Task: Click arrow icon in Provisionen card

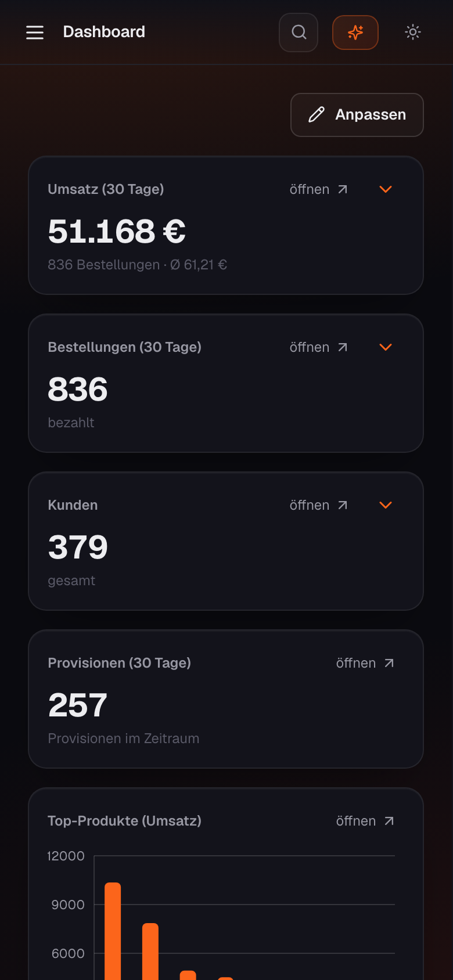Action: click(389, 663)
